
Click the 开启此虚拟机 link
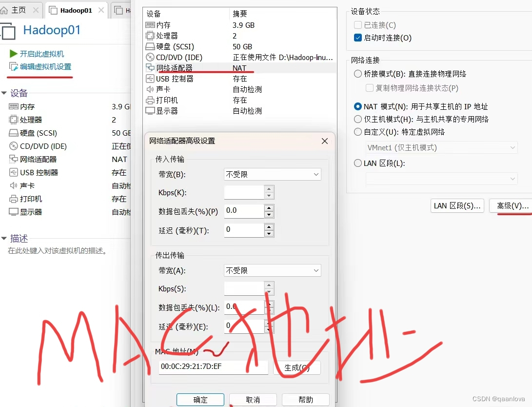click(x=42, y=54)
